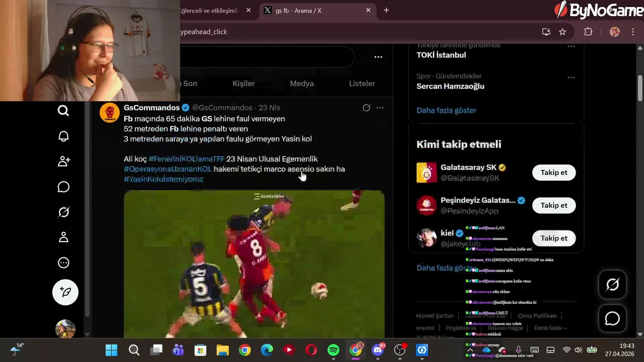644x362 pixels.
Task: Compose a new post with the feather button
Action: (x=65, y=292)
